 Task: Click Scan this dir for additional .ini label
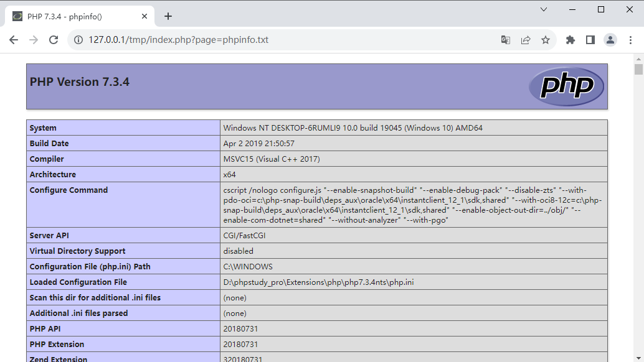tap(95, 298)
